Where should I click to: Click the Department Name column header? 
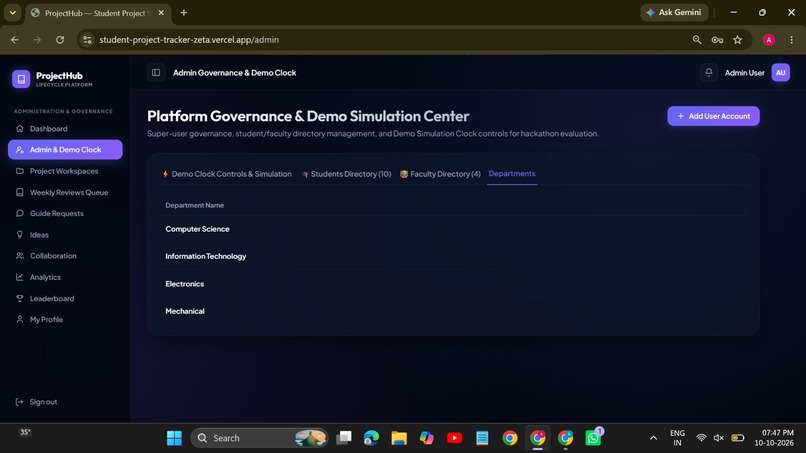(194, 205)
